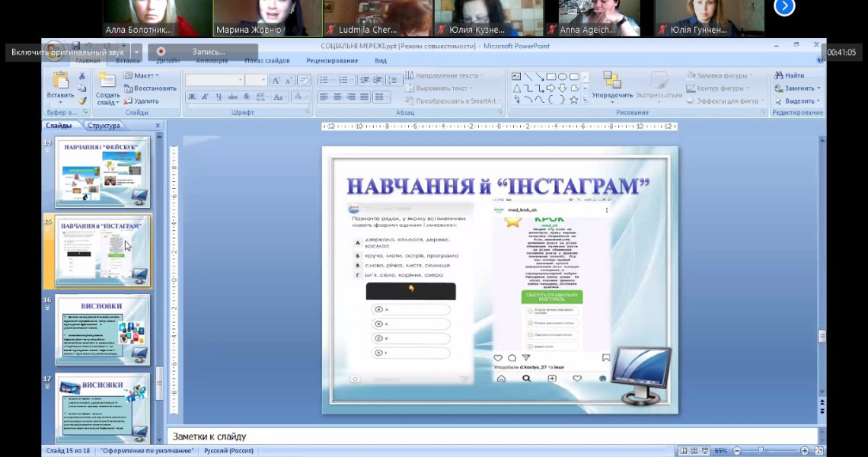868x457 pixels.
Task: Select the Text Box shape in the gallery
Action: [x=516, y=76]
